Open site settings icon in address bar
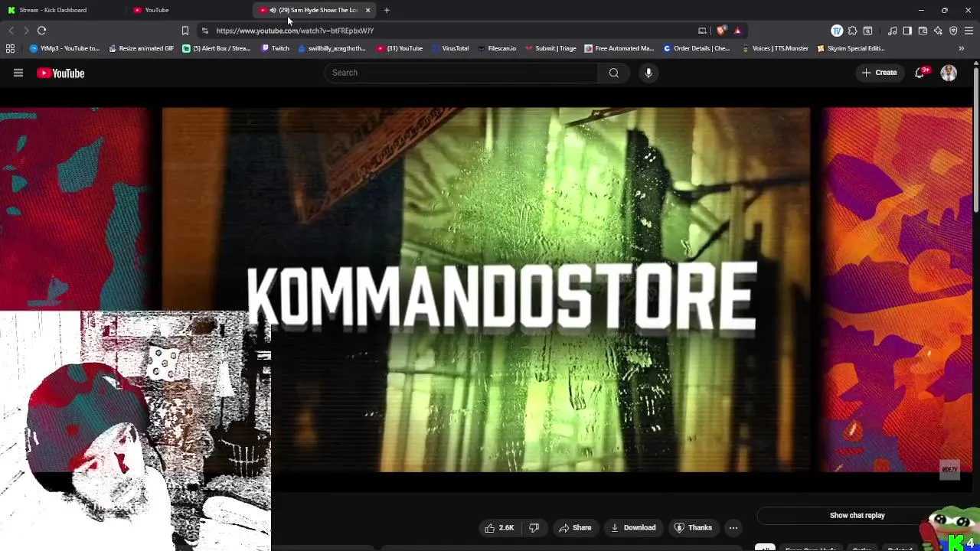The height and width of the screenshot is (551, 980). [204, 31]
